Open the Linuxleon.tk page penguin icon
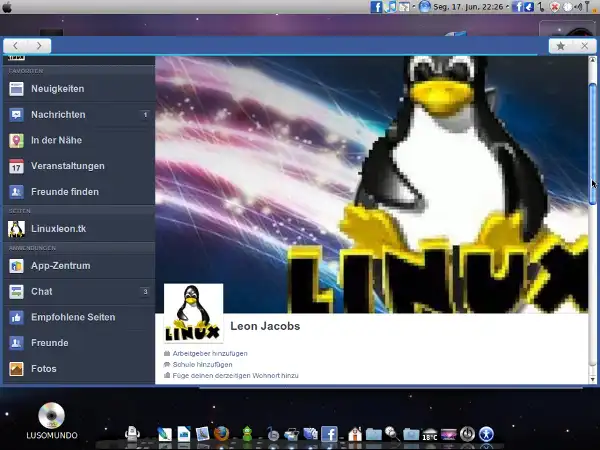This screenshot has height=450, width=600. tap(16, 229)
